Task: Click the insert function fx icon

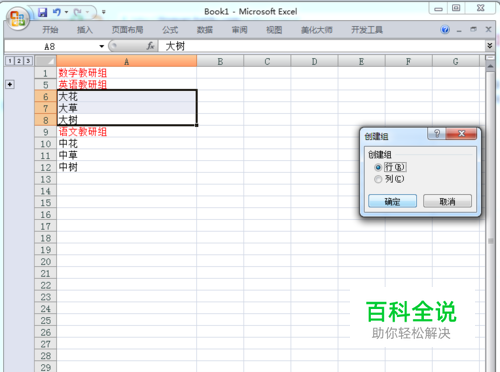Action: click(150, 46)
